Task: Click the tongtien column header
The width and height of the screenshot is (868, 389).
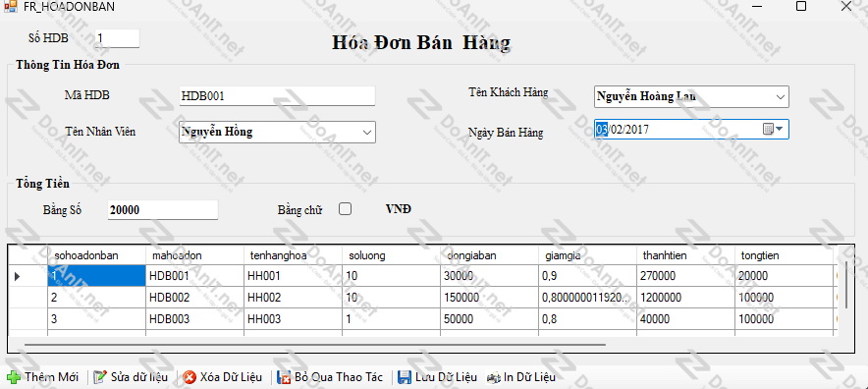Action: coord(785,254)
